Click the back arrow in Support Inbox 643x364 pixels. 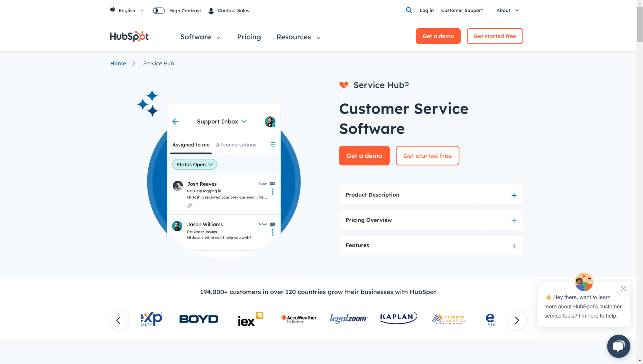[176, 121]
